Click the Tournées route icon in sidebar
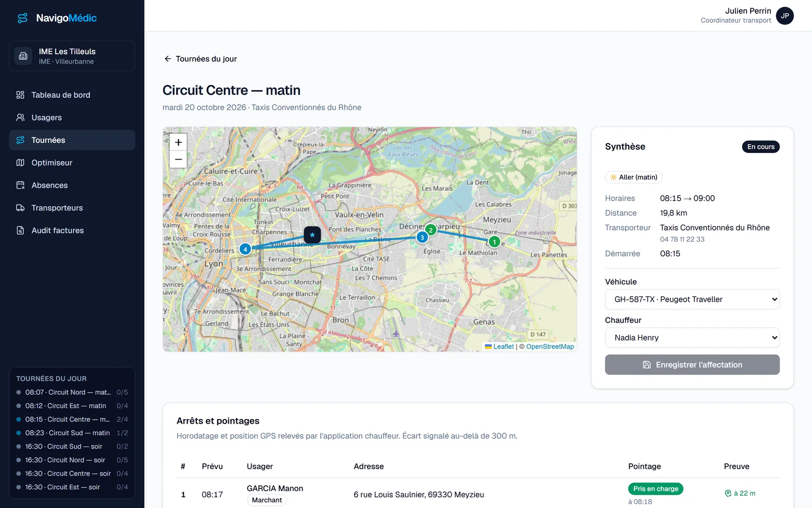 20,140
